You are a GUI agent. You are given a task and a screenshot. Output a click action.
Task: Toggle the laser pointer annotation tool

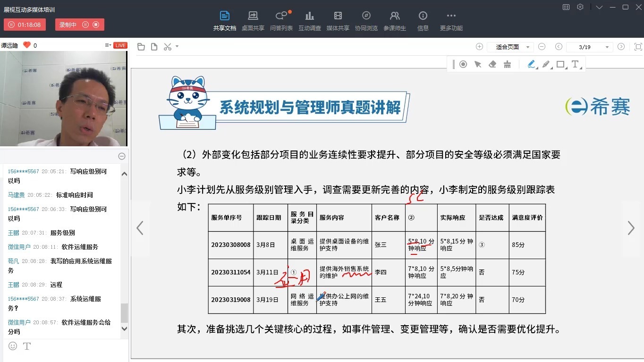click(x=464, y=64)
